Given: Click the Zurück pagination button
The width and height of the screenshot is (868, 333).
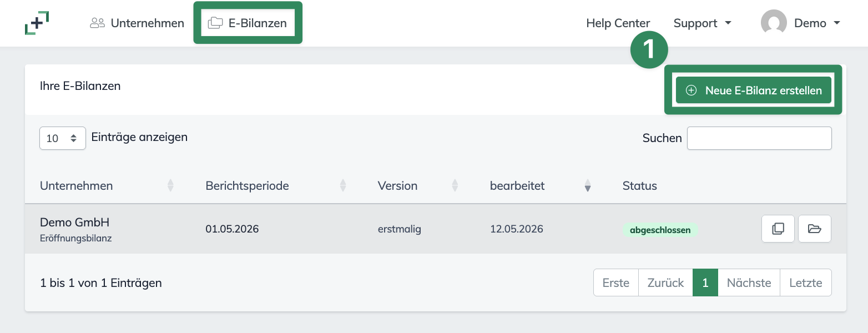Looking at the screenshot, I should pyautogui.click(x=665, y=282).
